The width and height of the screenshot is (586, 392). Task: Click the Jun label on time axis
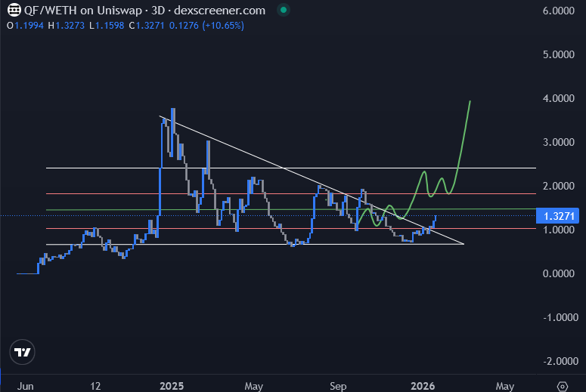[x=26, y=386]
